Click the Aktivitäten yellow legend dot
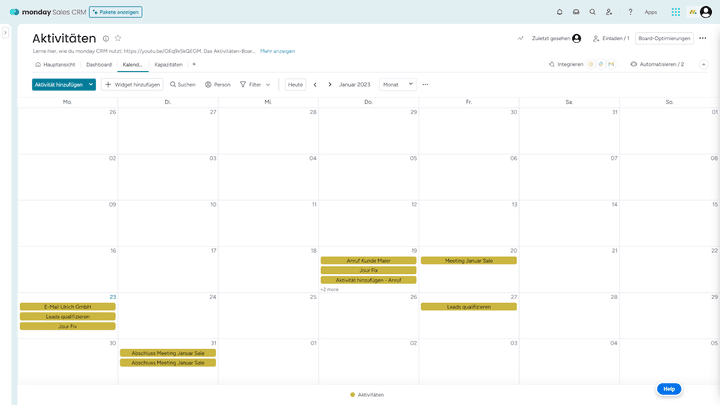The height and width of the screenshot is (405, 720). 353,394
